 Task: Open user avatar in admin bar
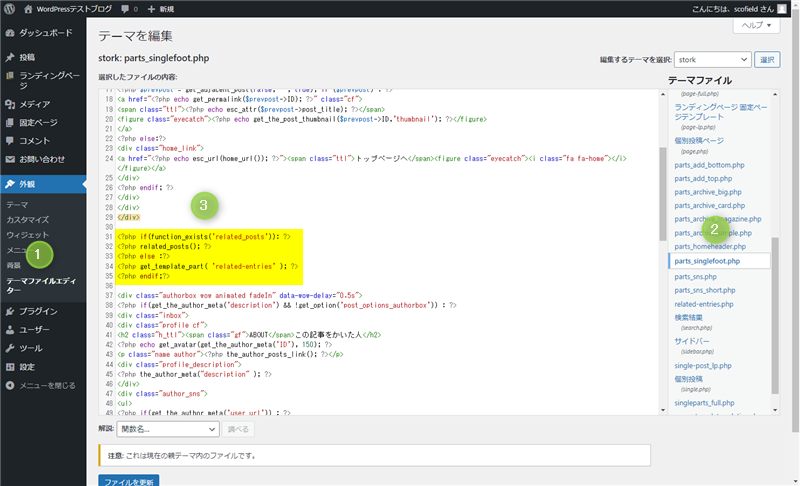(782, 9)
